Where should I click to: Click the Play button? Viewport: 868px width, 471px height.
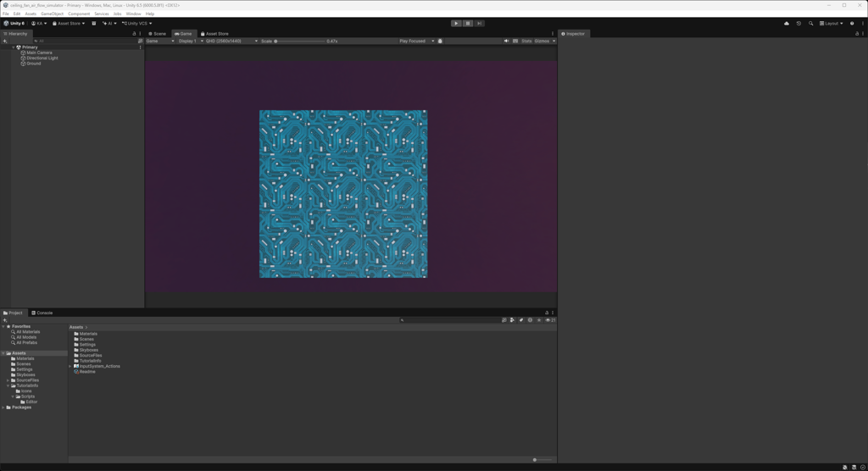(x=455, y=23)
